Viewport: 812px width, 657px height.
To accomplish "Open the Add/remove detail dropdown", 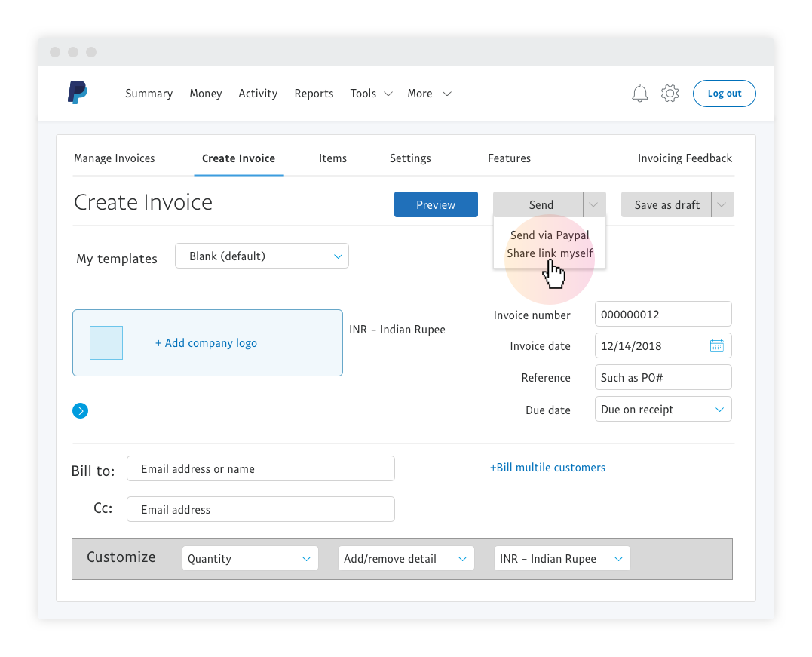I will [x=406, y=559].
